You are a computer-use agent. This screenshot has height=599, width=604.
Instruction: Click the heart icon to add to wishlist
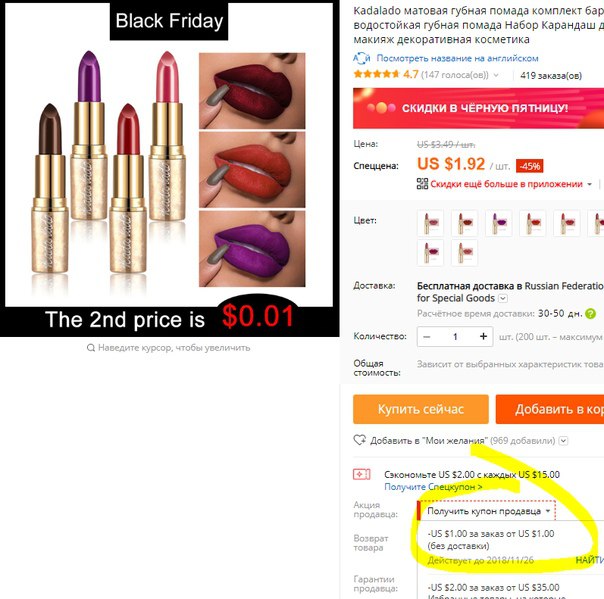coord(360,440)
